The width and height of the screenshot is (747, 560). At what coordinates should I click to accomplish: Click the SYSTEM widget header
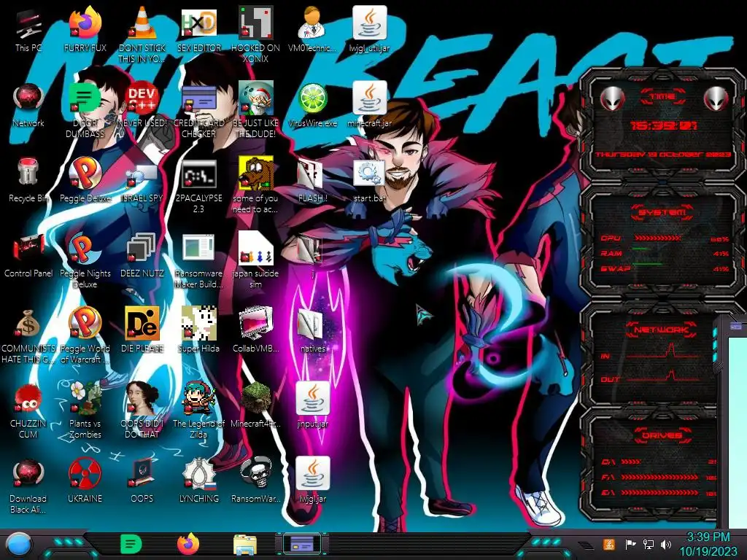coord(662,212)
